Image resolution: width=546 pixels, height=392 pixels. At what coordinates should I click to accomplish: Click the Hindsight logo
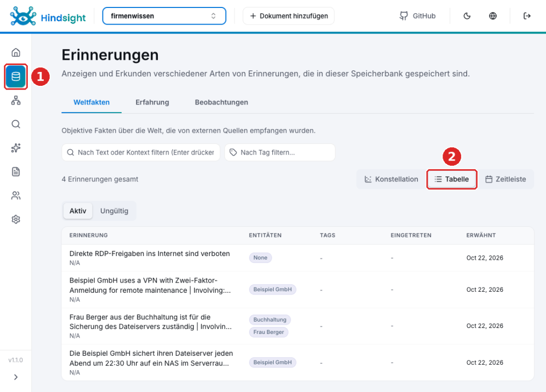[47, 16]
